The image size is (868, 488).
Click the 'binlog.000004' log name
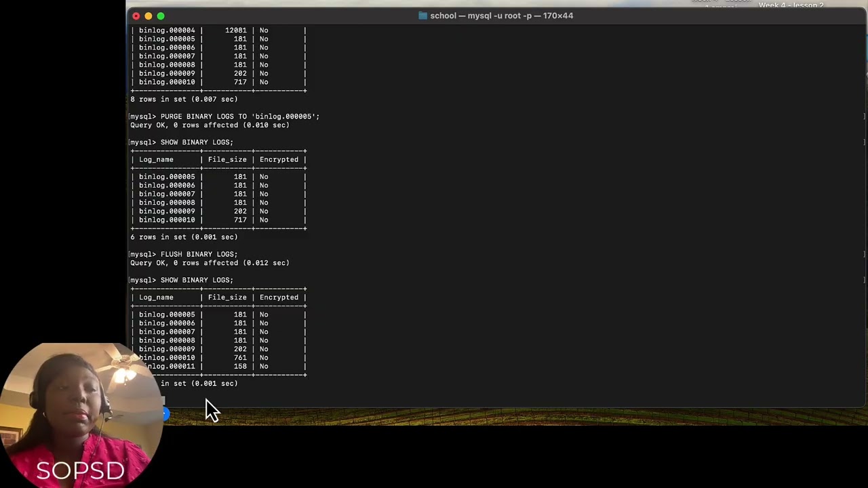click(167, 30)
